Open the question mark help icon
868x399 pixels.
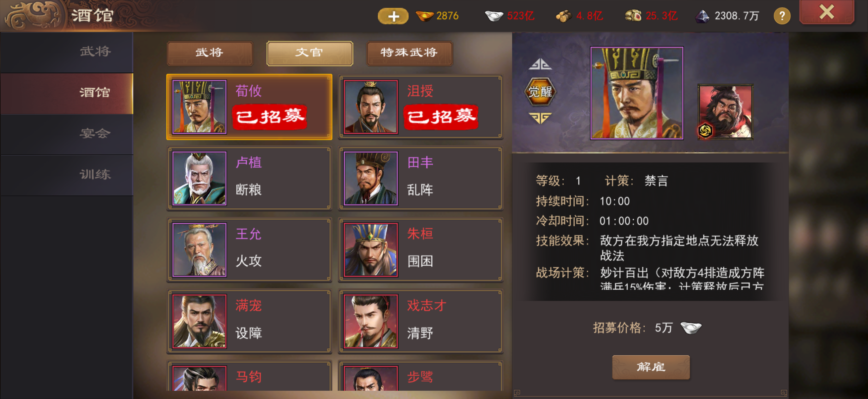[782, 16]
